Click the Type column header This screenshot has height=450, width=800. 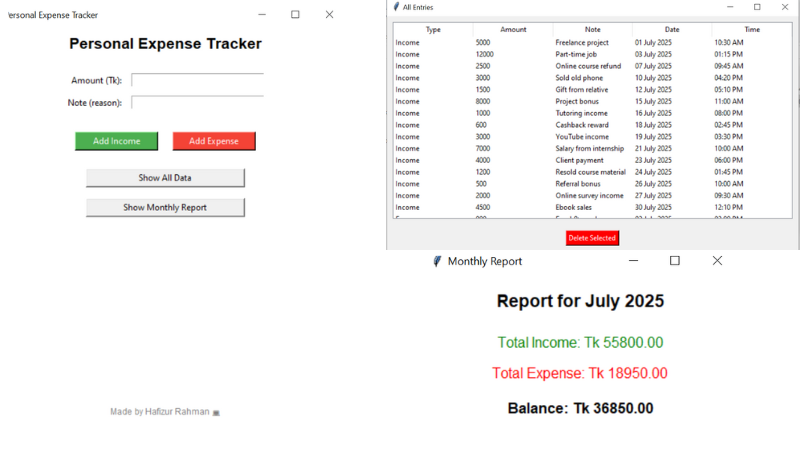(x=433, y=30)
